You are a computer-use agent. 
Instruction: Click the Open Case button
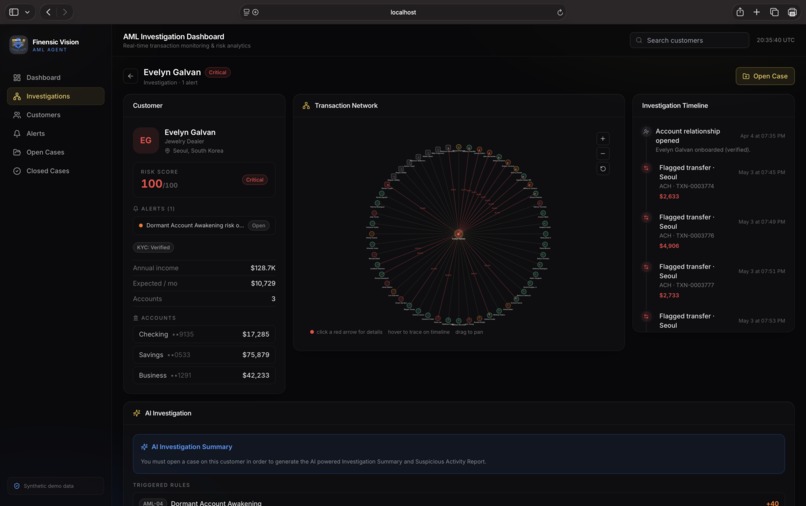tap(765, 76)
